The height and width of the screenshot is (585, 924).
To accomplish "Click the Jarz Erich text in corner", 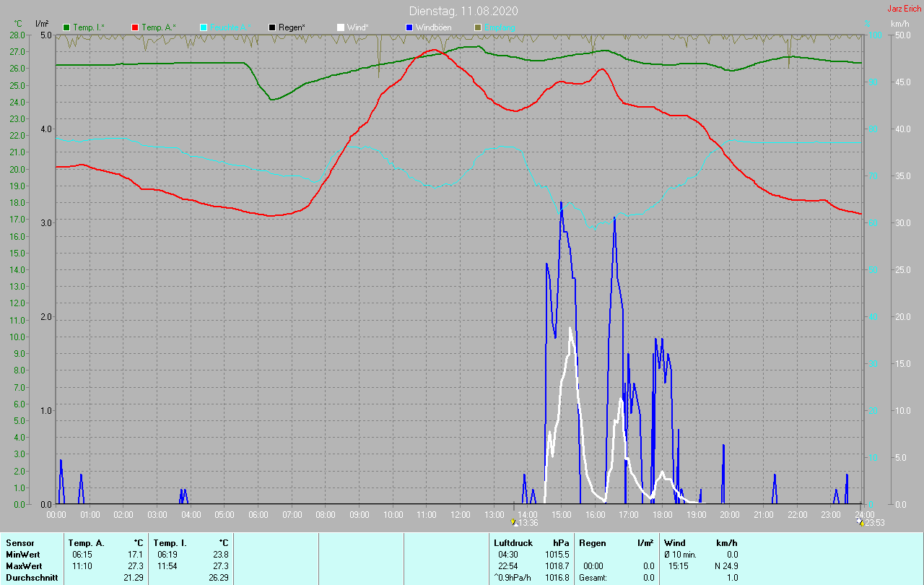I will (904, 9).
